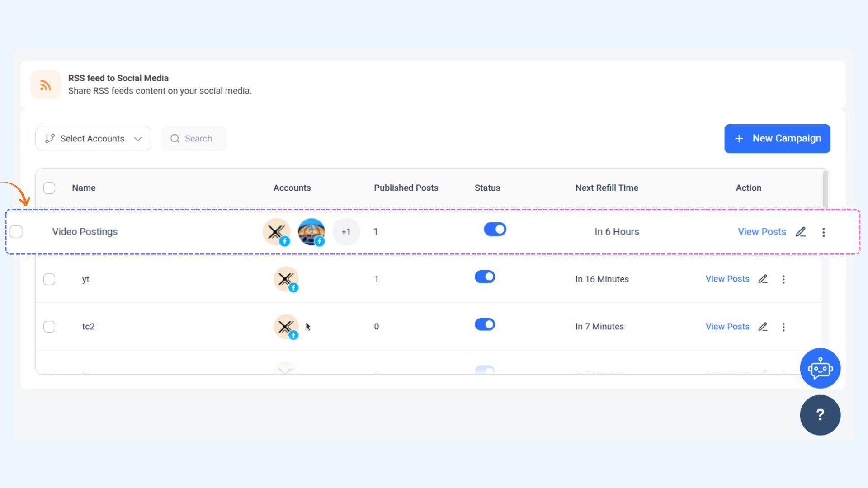Open the help question mark button
The height and width of the screenshot is (488, 868).
point(820,415)
